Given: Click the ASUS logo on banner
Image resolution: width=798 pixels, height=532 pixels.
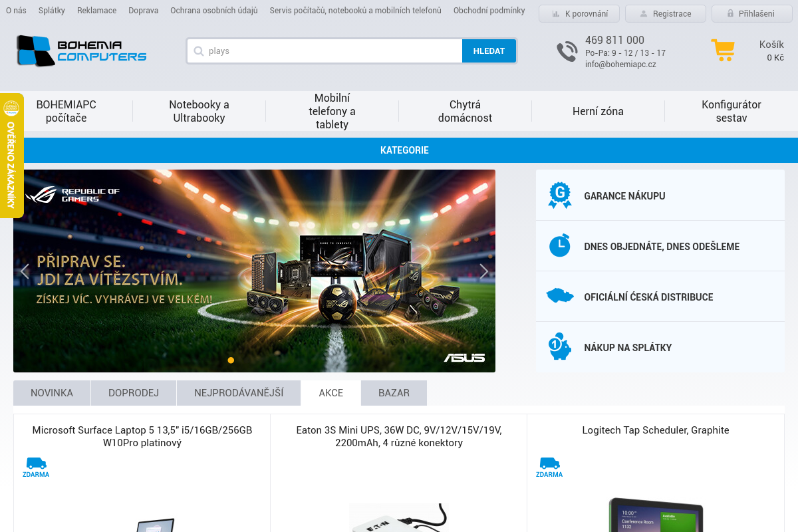Looking at the screenshot, I should 464,358.
